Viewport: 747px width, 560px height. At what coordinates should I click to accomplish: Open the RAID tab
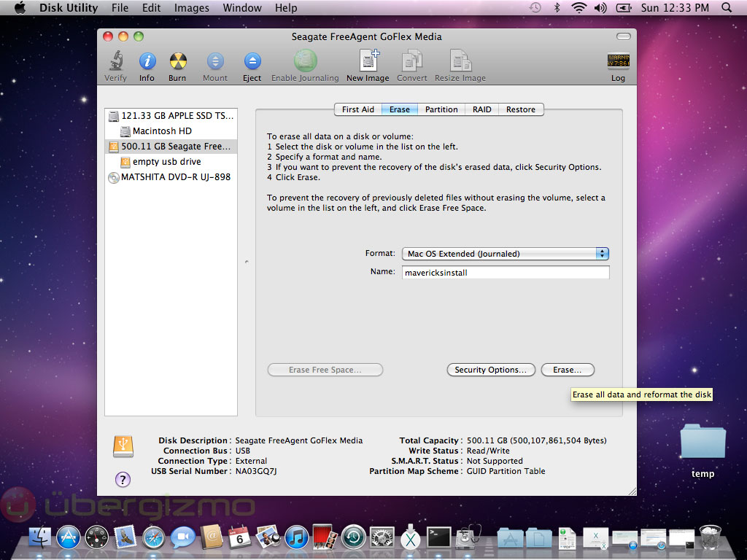tap(481, 109)
